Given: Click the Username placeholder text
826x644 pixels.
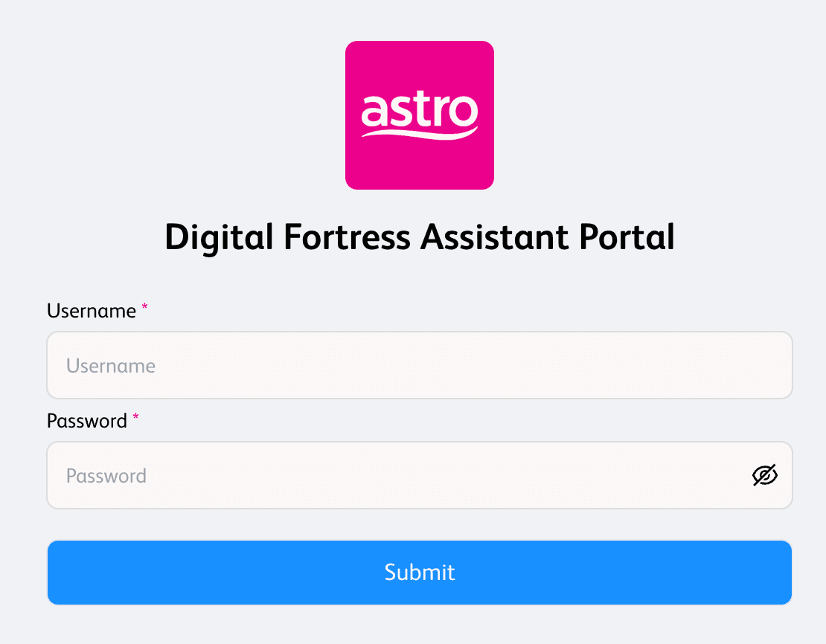Looking at the screenshot, I should 110,365.
